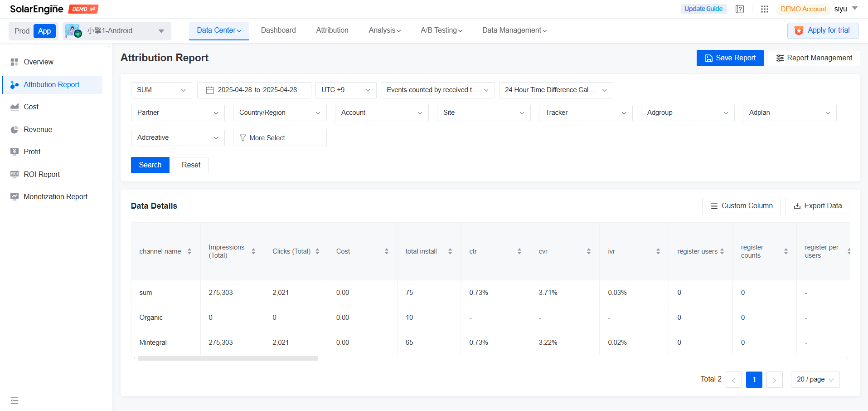Viewport: 868px width, 411px height.
Task: Open the Overview section in the sidebar
Action: coord(38,62)
